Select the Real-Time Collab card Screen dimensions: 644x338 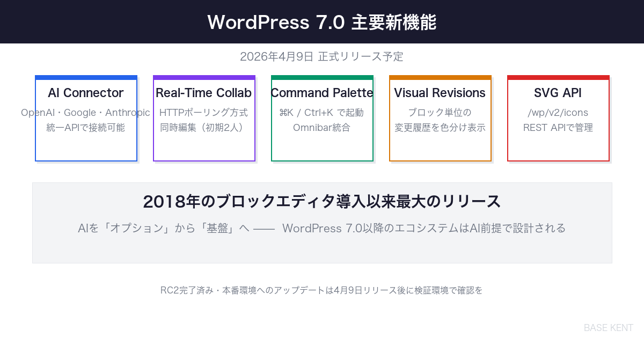point(204,118)
